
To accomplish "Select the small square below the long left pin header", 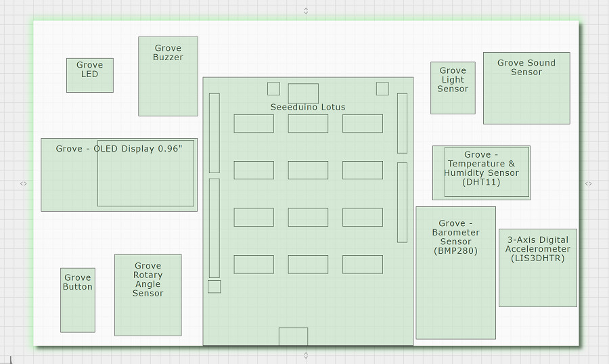I will coord(214,286).
